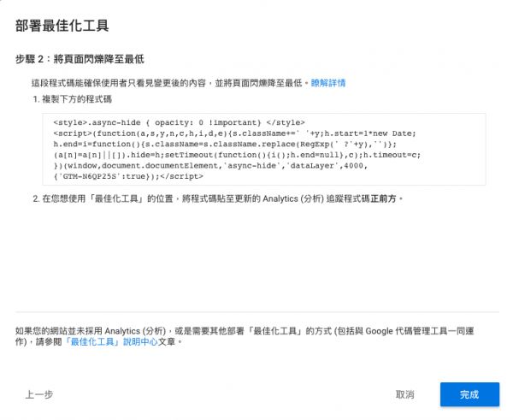Click the code line {'GTM-N6QP25S':true});</script>
The width and height of the screenshot is (513, 420).
tap(128, 177)
